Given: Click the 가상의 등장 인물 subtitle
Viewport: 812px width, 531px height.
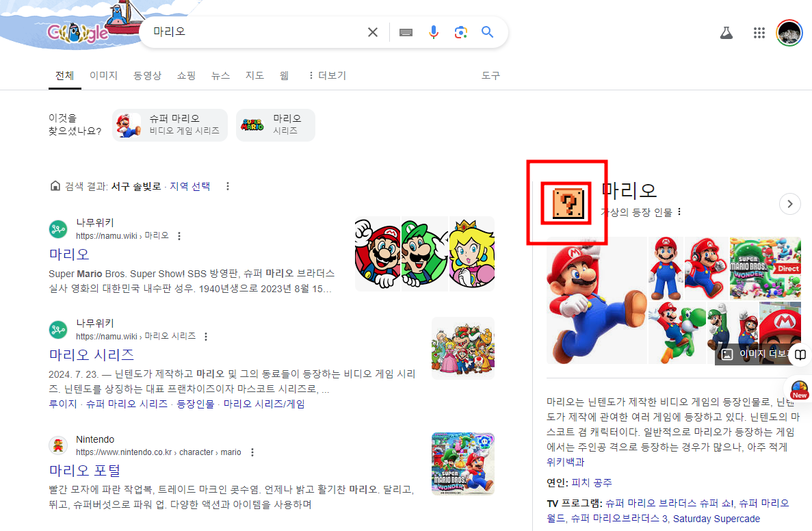Looking at the screenshot, I should tap(636, 212).
